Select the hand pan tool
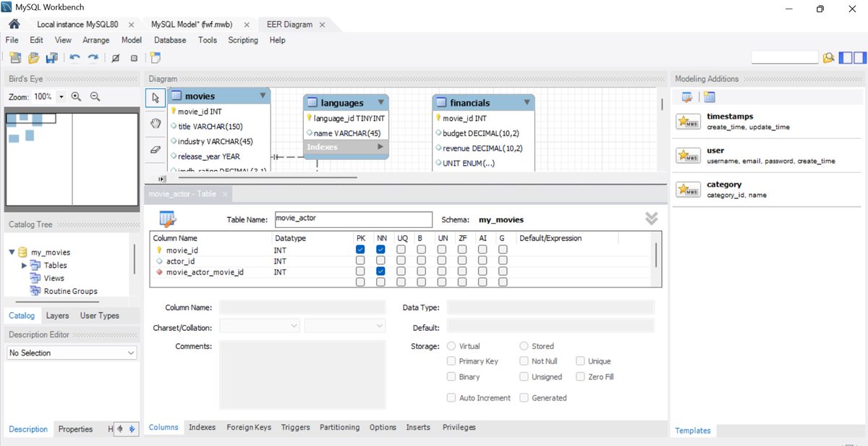 [x=156, y=124]
